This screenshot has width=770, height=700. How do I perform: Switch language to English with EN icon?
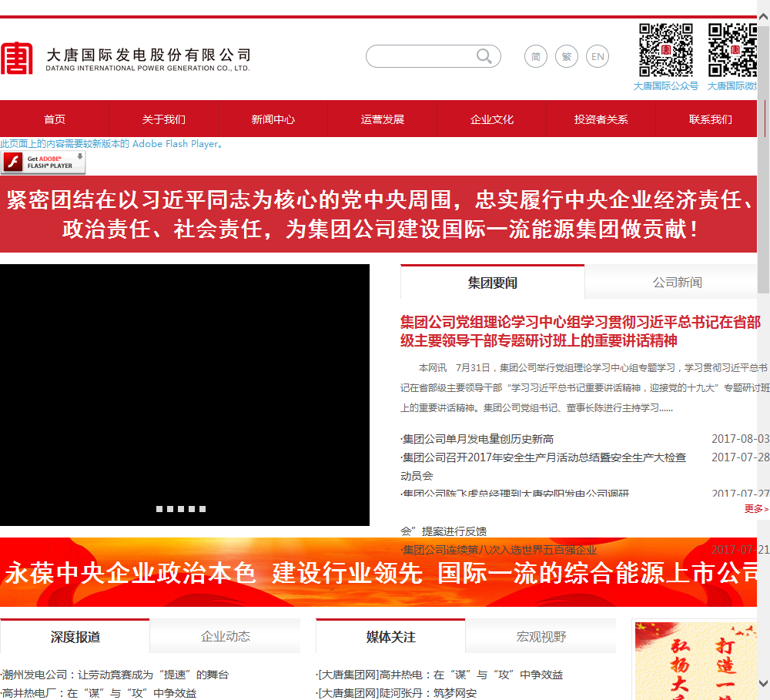click(x=598, y=56)
